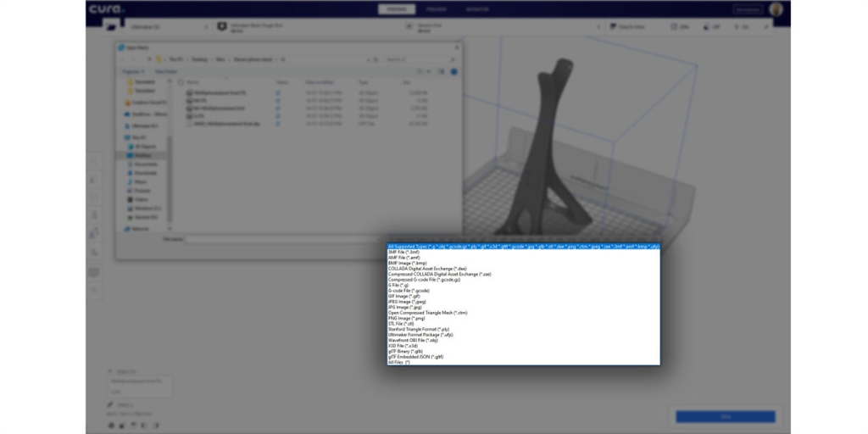Screen dimensions: 868x434
Task: Open the Preview stage tab
Action: 436,9
